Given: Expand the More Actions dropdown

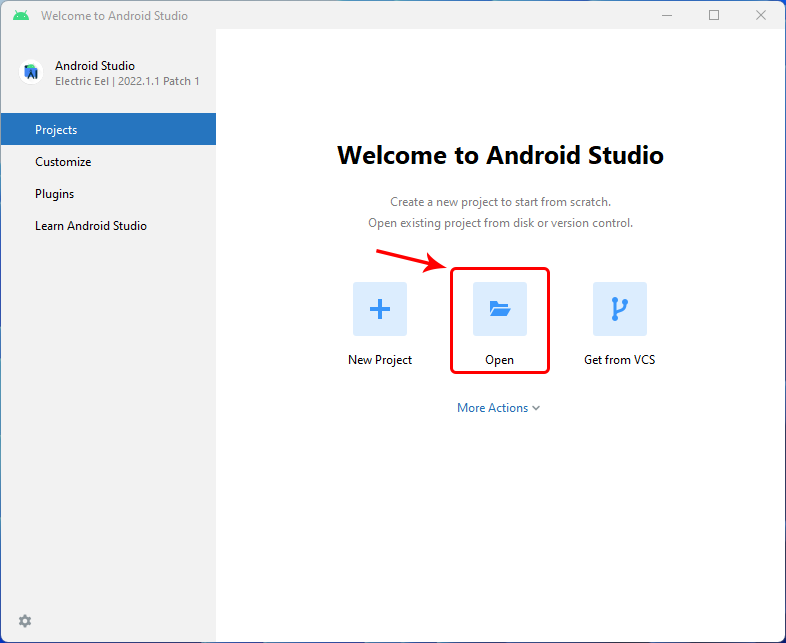Looking at the screenshot, I should (x=498, y=407).
